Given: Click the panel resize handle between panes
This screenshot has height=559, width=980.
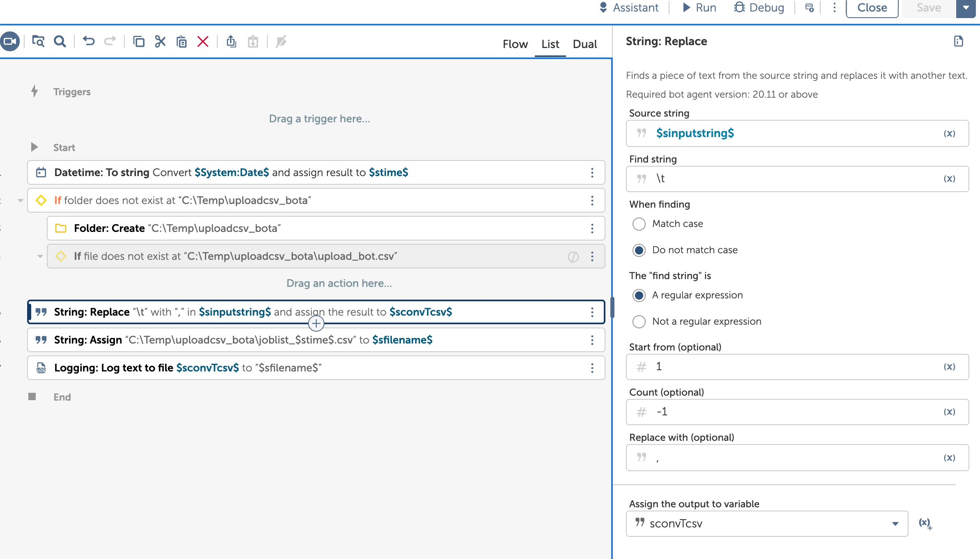Looking at the screenshot, I should pos(612,307).
